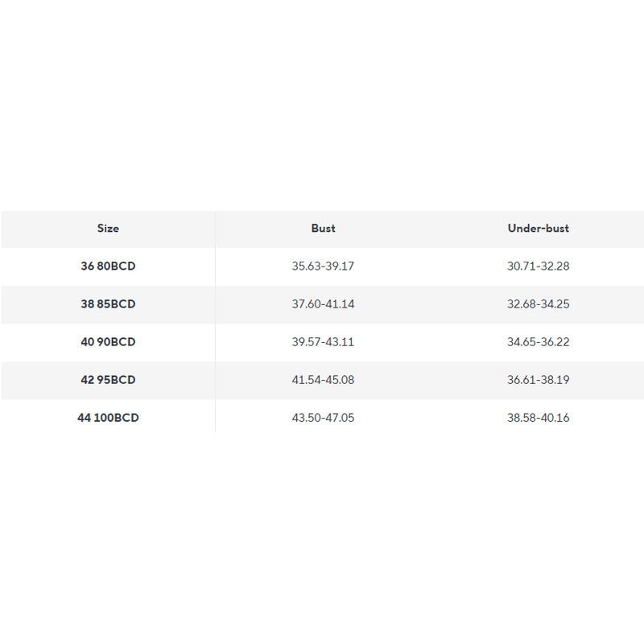Click the largest size's under-bust range
Screen dimensions: 644x644
pos(538,419)
